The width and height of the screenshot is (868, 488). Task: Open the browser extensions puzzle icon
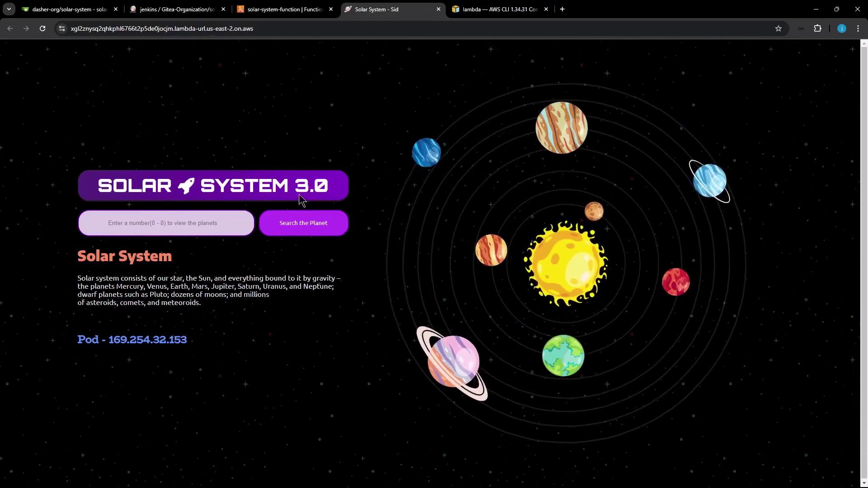[x=817, y=28]
